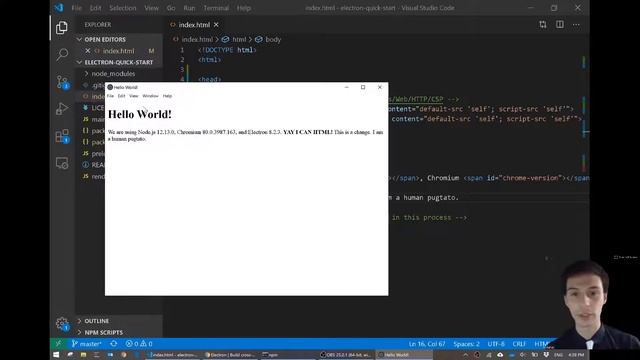Click the Windows Start button
This screenshot has height=360, width=640.
(56, 355)
